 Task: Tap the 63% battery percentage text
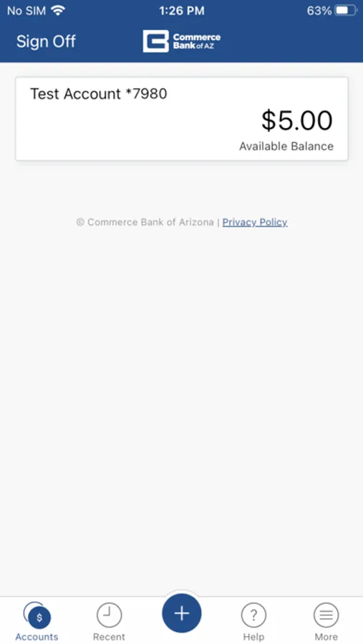(319, 11)
